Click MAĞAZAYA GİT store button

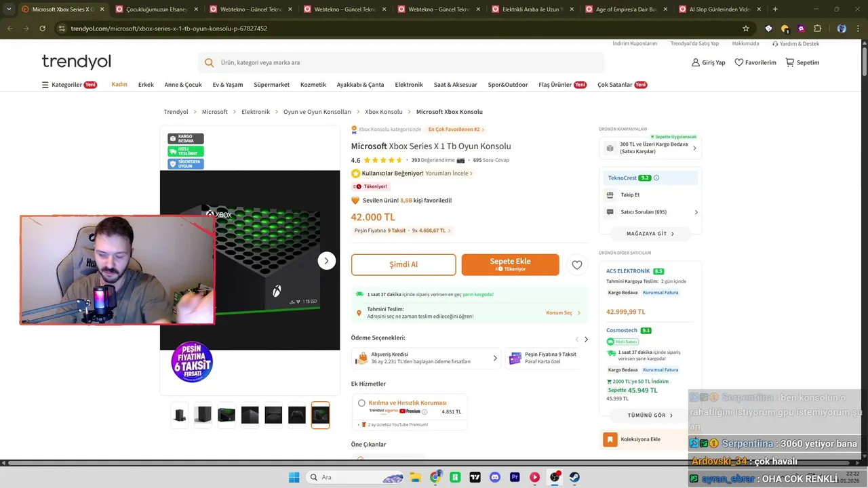pyautogui.click(x=650, y=234)
